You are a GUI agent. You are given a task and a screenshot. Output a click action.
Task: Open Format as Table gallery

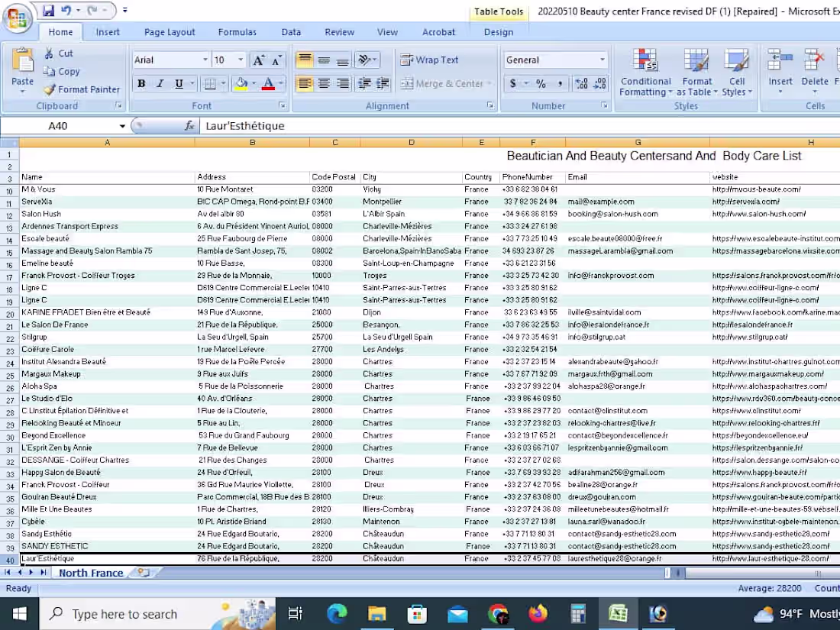[x=697, y=73]
